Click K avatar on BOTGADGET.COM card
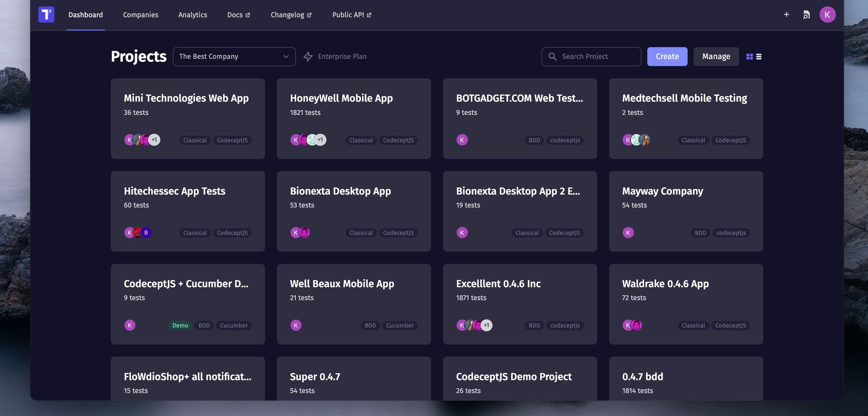Image resolution: width=868 pixels, height=416 pixels. click(x=462, y=140)
